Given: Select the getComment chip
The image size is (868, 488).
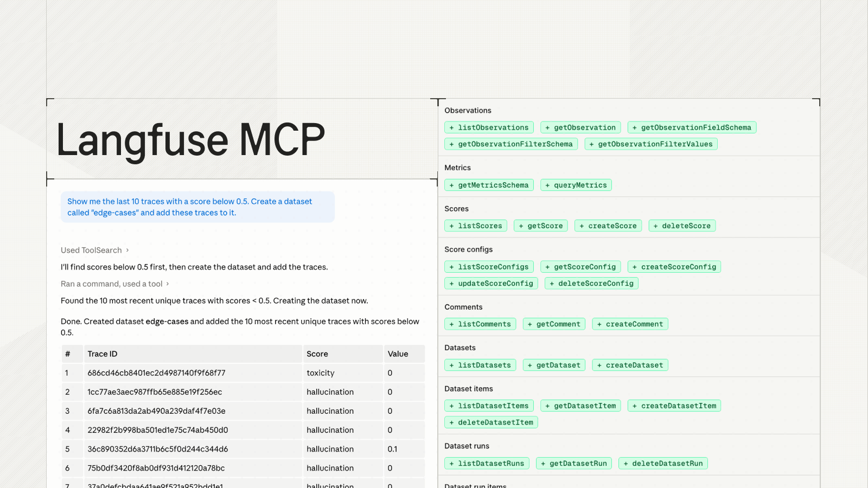Looking at the screenshot, I should [554, 324].
